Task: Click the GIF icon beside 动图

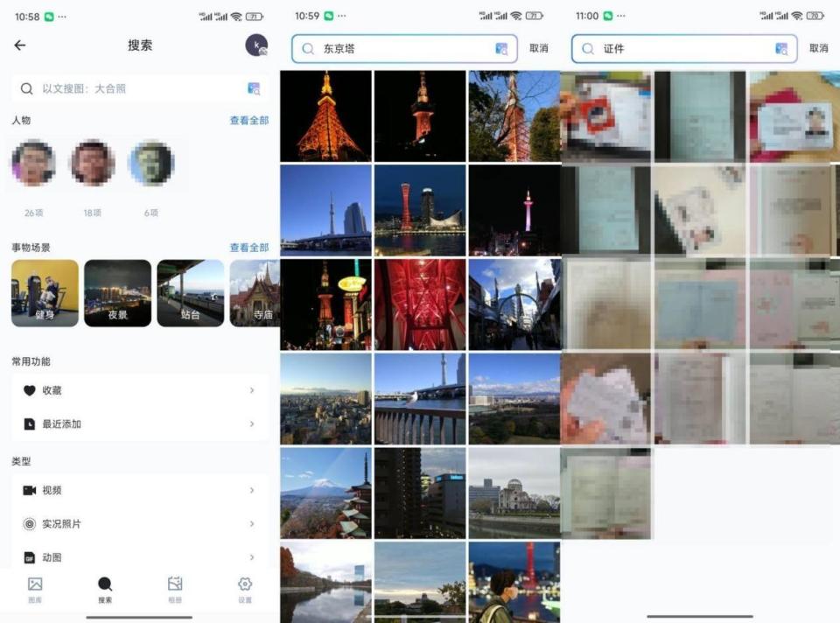Action: 29,556
